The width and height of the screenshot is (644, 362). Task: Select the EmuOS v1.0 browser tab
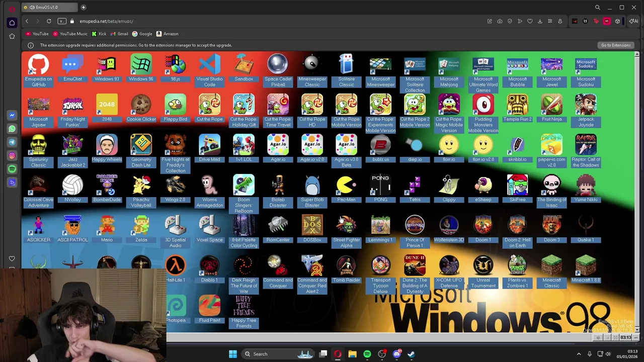pos(49,7)
